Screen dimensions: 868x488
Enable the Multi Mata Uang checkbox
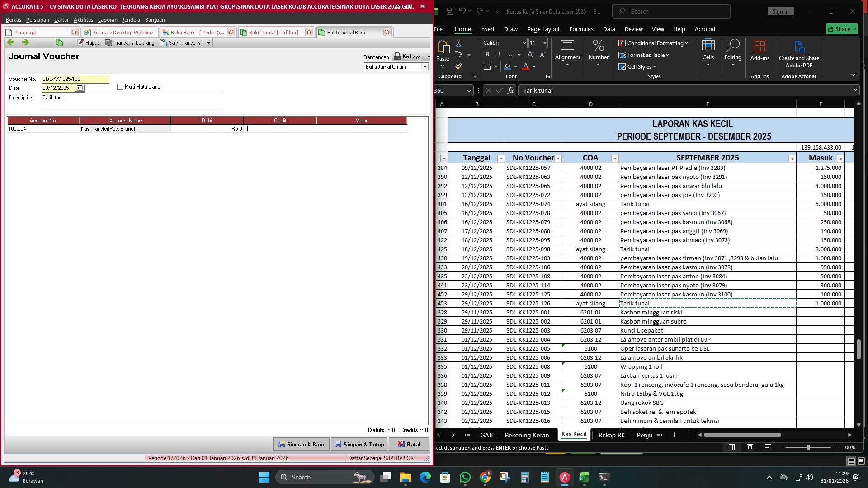120,87
